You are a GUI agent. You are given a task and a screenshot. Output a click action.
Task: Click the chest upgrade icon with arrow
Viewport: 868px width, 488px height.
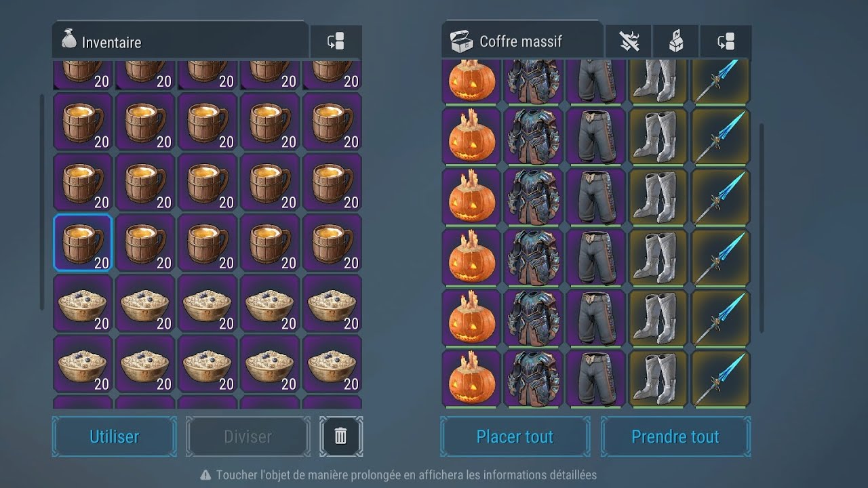pos(676,42)
